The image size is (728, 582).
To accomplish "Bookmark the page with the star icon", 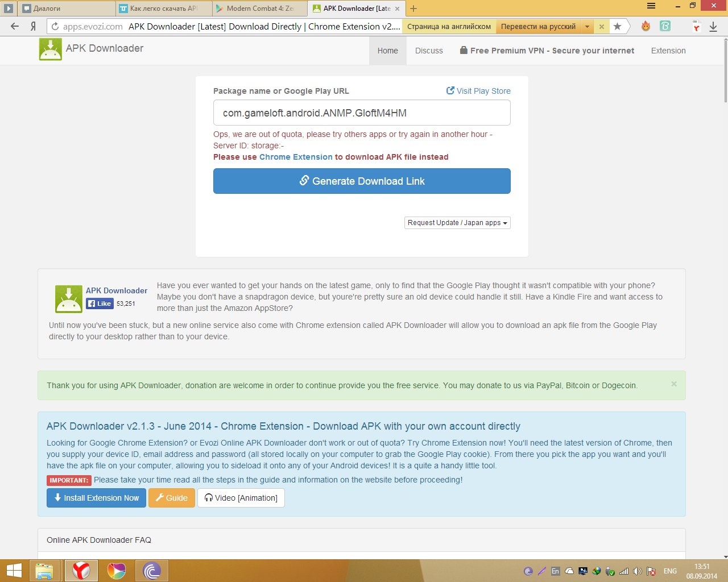I will click(x=617, y=26).
